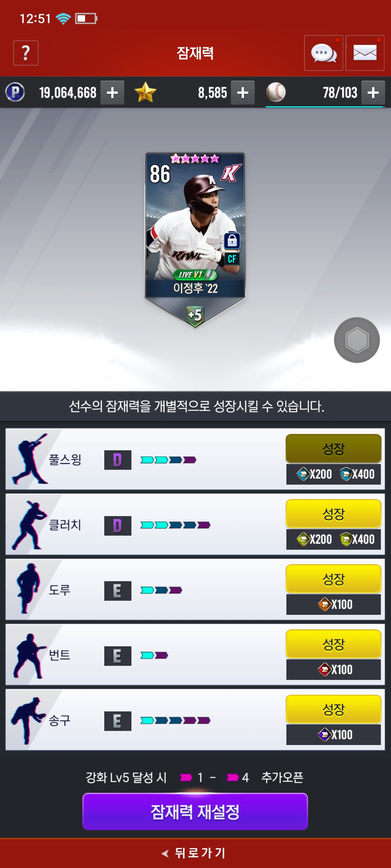Viewport: 391px width, 868px height.
Task: Tap the gray hexagon floating button
Action: (357, 340)
